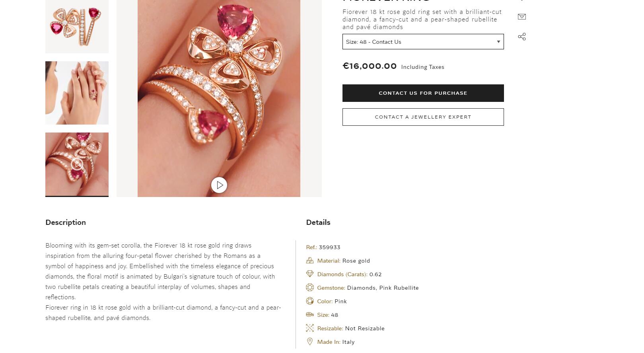
Task: Play the ring video in main image
Action: [x=219, y=185]
